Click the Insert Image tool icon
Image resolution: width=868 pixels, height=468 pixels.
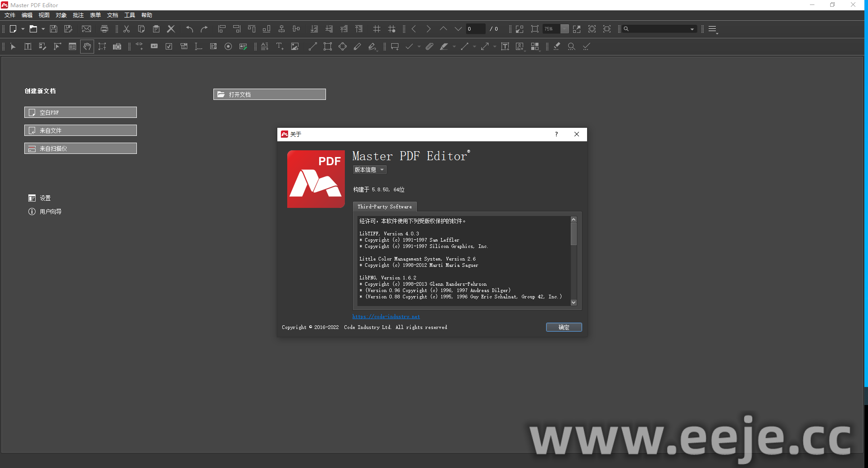pyautogui.click(x=295, y=47)
